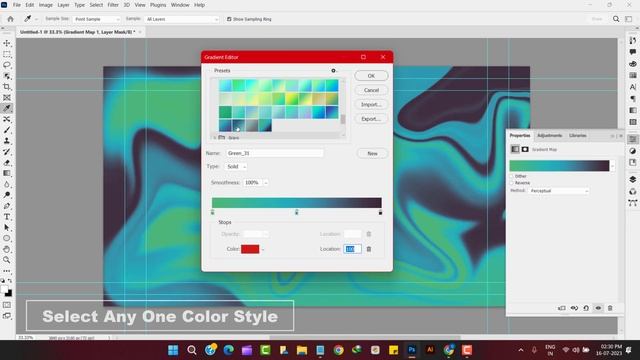Screen dimensions: 640x360
Task: Select the Path Selection tool
Action: (x=7, y=227)
